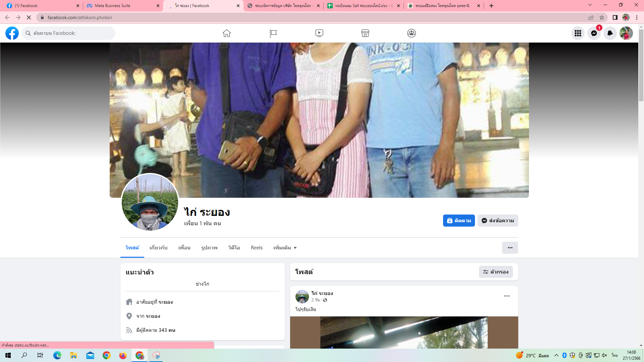Viewport: 644px width, 362px height.
Task: Open the notifications bell icon
Action: [x=610, y=33]
